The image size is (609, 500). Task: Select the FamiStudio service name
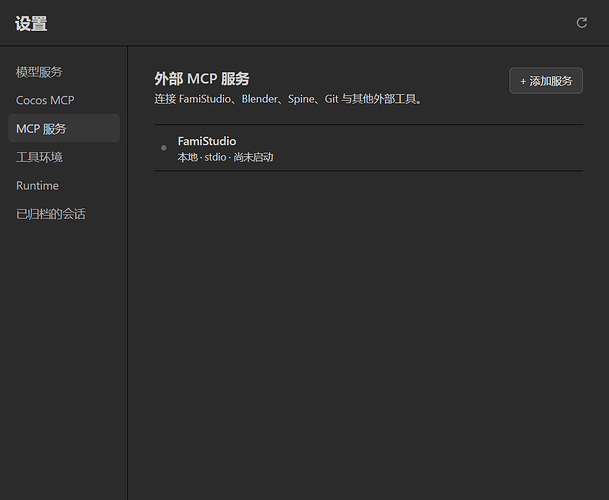tap(207, 141)
